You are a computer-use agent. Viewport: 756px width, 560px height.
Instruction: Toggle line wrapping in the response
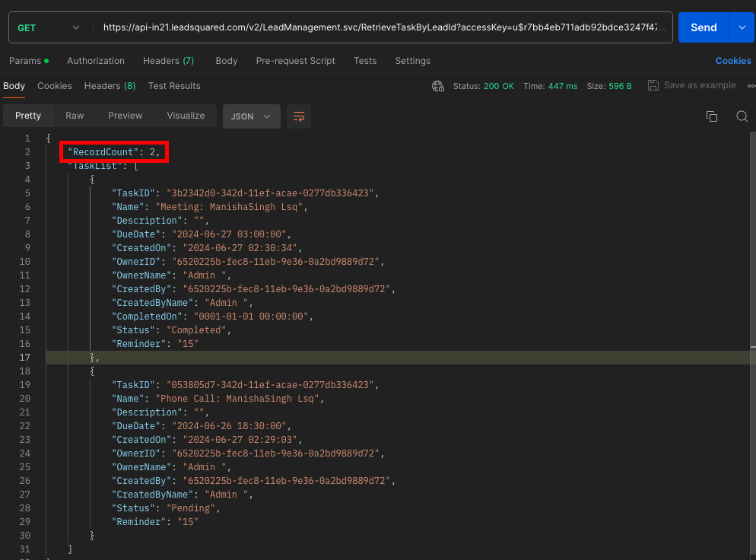click(x=299, y=116)
